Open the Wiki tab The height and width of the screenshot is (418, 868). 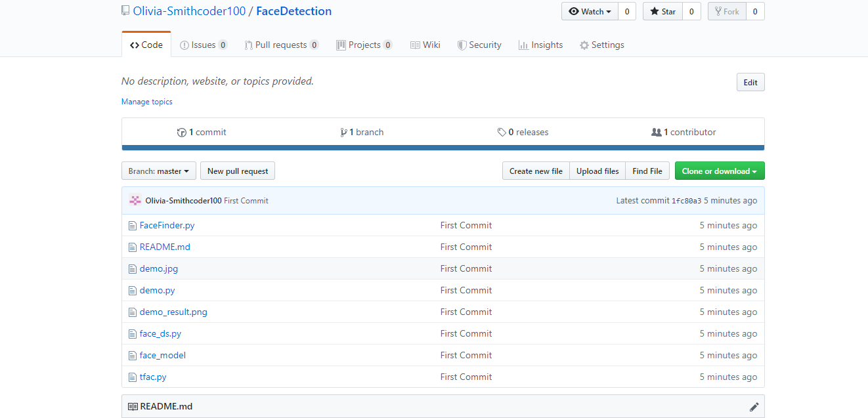(425, 45)
